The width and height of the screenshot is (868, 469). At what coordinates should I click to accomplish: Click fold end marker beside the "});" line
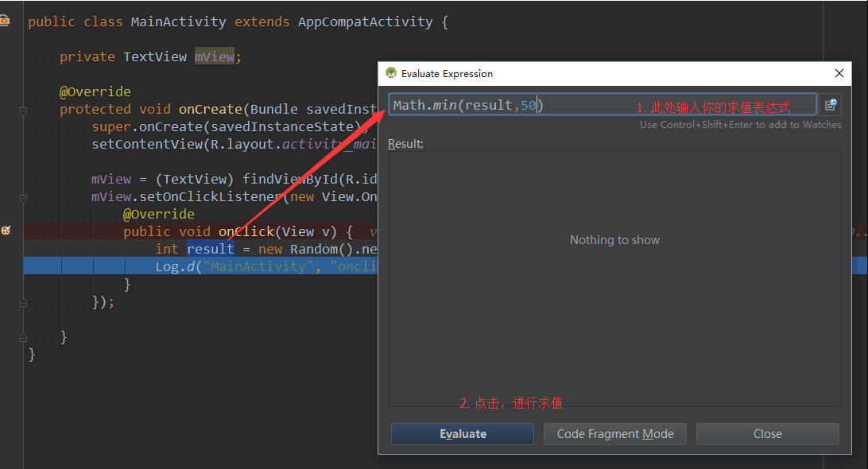pos(24,303)
